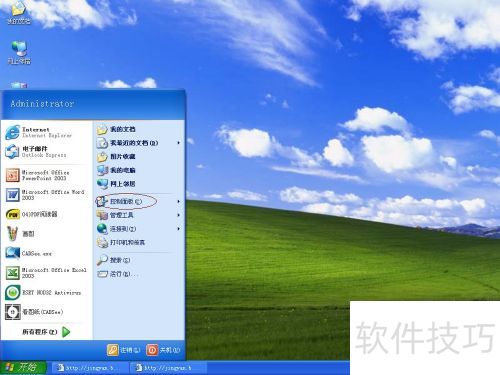
Task: Open the Paint program brush-cup icon
Action: point(12,234)
